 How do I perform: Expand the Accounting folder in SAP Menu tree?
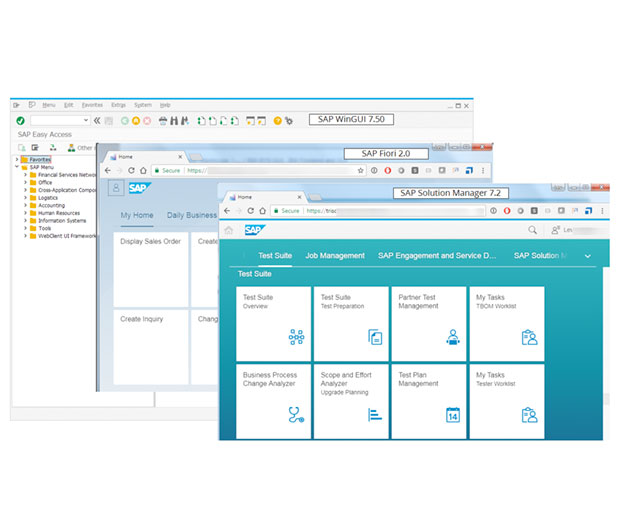click(25, 205)
